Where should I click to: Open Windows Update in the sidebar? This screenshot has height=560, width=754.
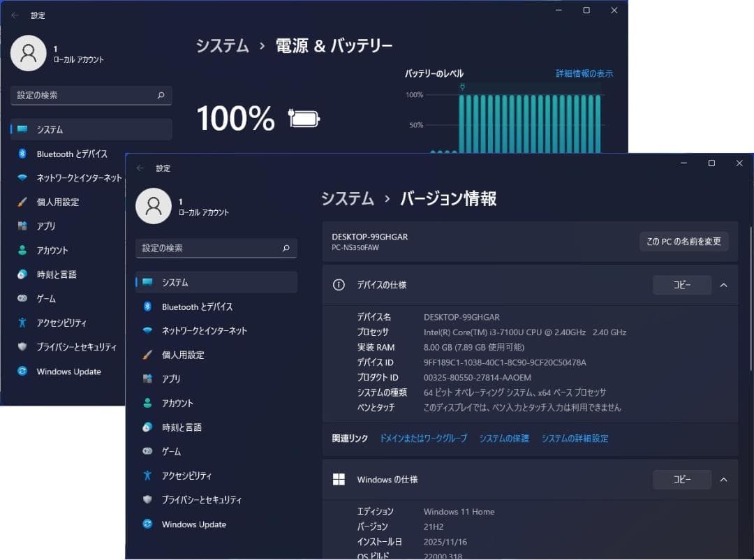tap(193, 524)
